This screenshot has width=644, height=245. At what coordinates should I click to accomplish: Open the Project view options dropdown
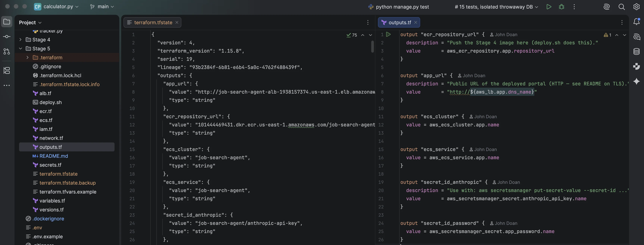point(30,23)
